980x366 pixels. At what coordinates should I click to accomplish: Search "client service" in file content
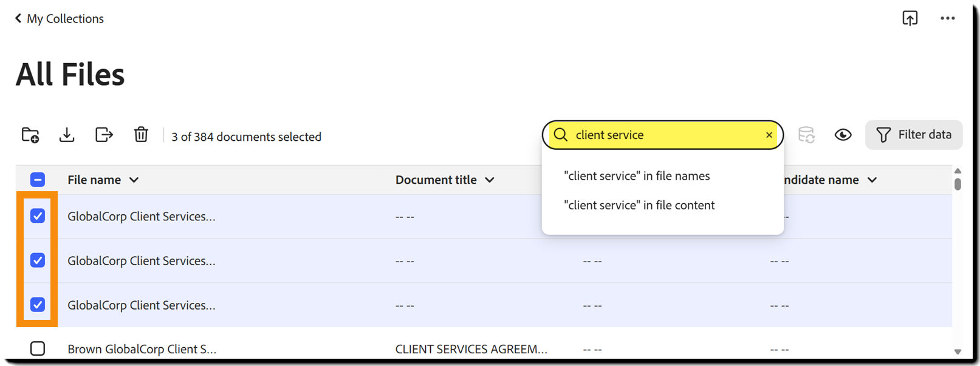point(639,205)
